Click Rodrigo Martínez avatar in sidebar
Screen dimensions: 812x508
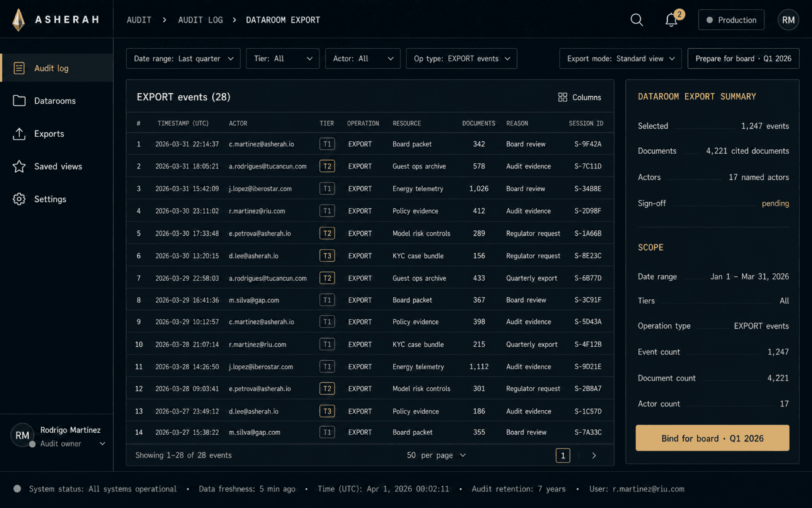22,435
